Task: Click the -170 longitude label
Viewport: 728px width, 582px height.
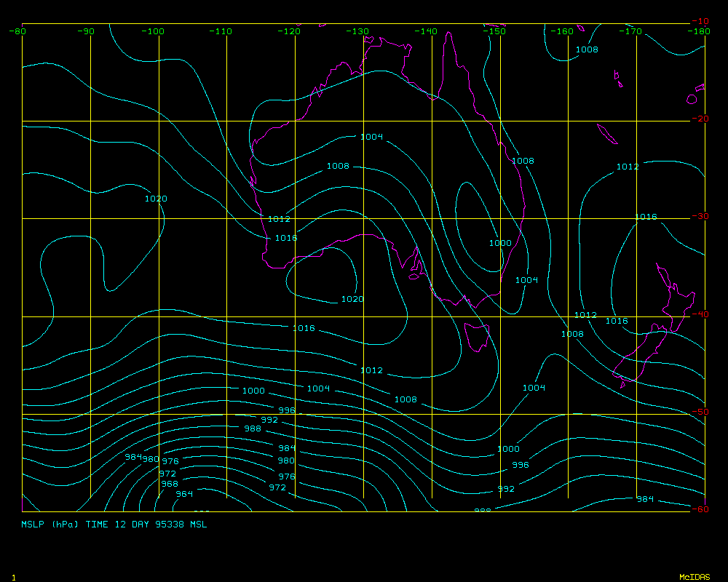Action: [631, 31]
